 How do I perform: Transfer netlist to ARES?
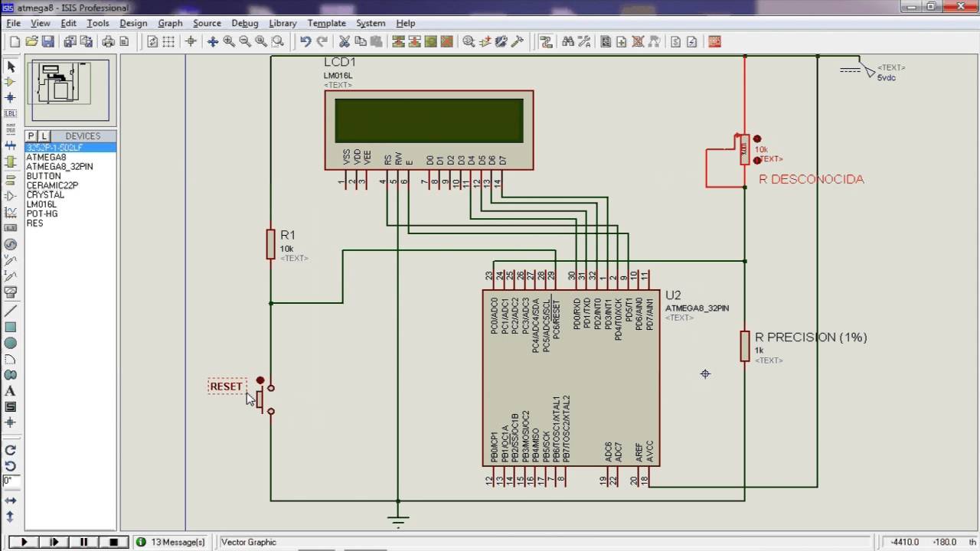click(x=714, y=41)
